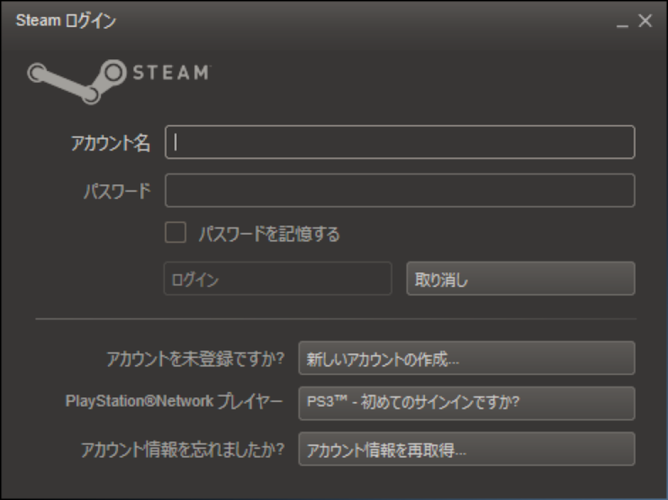
Task: Click アカウント情報を再取得... button
Action: (466, 449)
